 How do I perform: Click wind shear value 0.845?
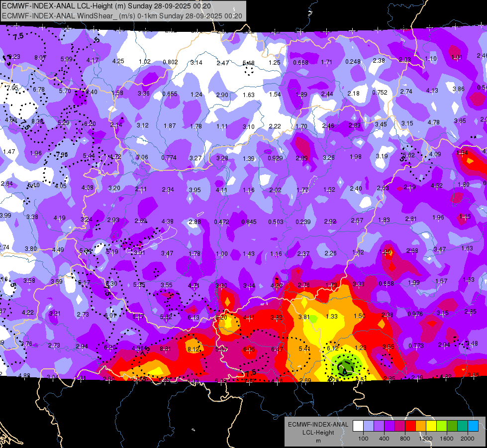[249, 222]
